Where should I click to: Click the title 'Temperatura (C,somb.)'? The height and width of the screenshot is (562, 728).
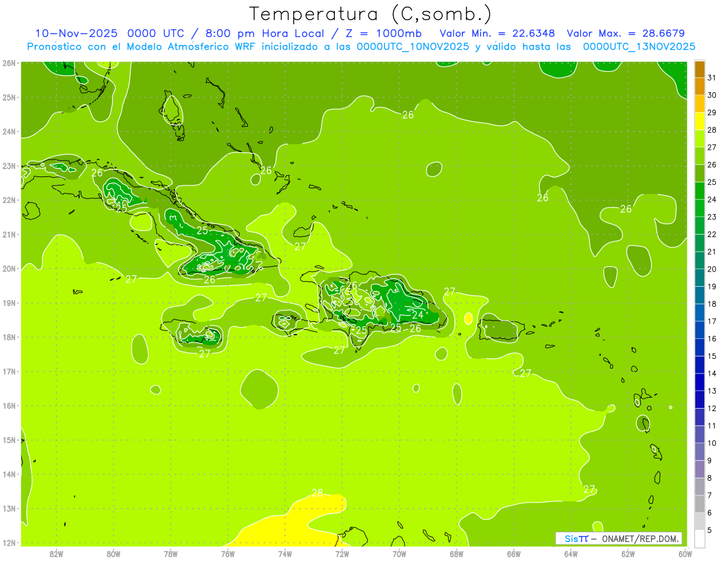[x=370, y=14]
